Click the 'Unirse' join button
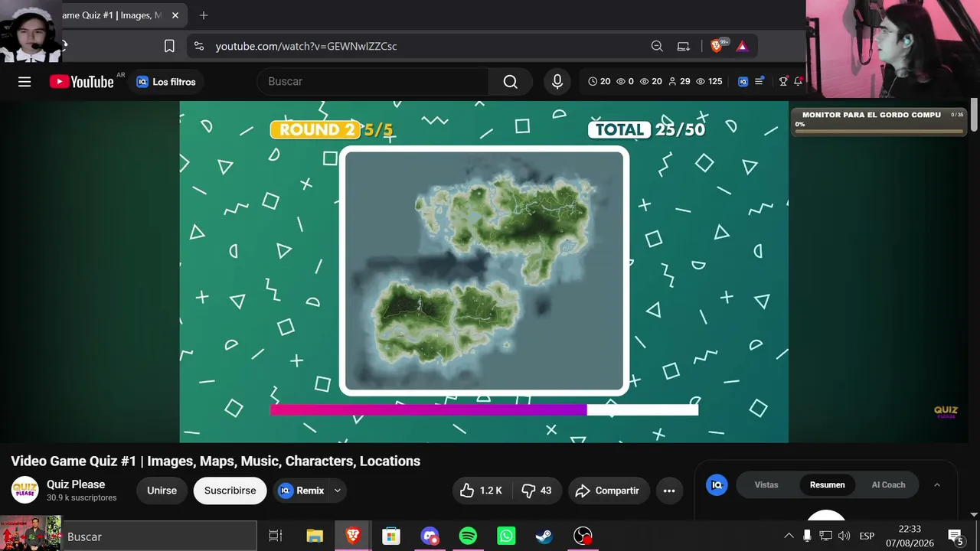Viewport: 980px width, 551px height. point(162,491)
